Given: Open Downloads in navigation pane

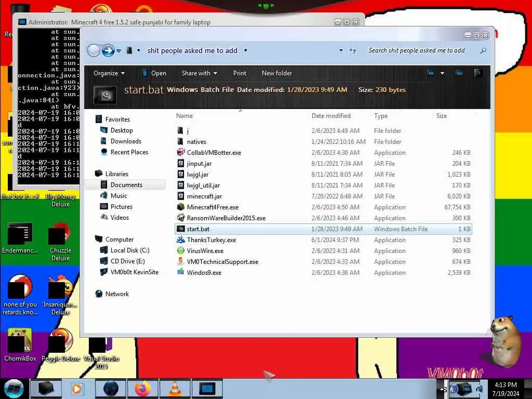Looking at the screenshot, I should (x=121, y=141).
